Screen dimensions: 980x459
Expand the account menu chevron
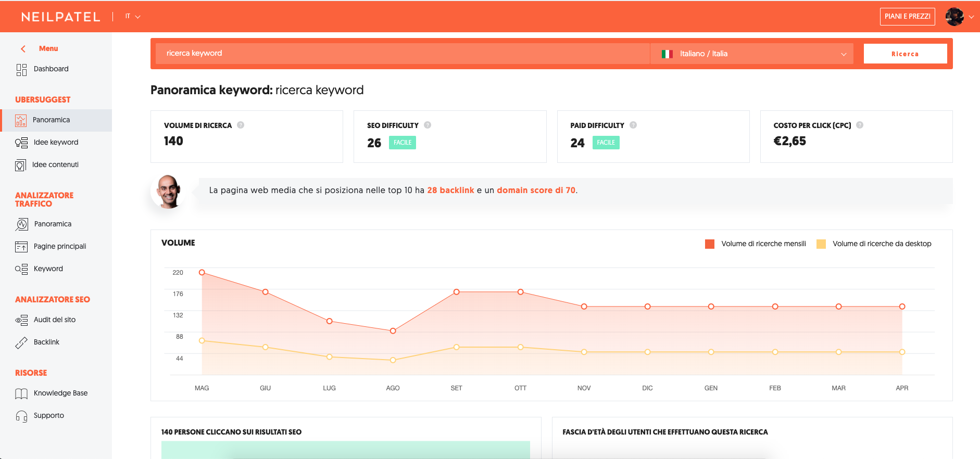pos(971,17)
